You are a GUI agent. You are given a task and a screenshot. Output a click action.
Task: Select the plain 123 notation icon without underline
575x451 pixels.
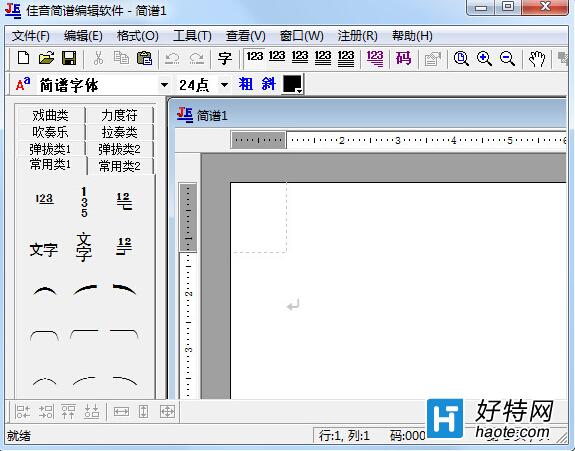click(255, 57)
